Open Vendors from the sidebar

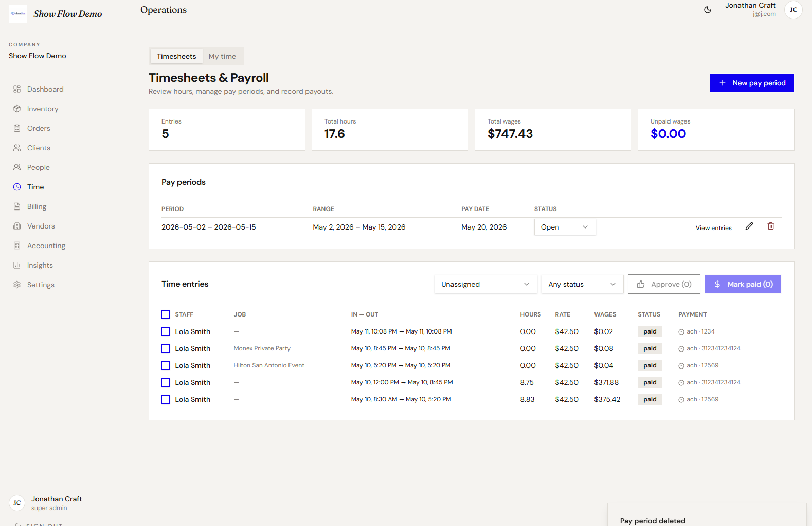tap(41, 226)
